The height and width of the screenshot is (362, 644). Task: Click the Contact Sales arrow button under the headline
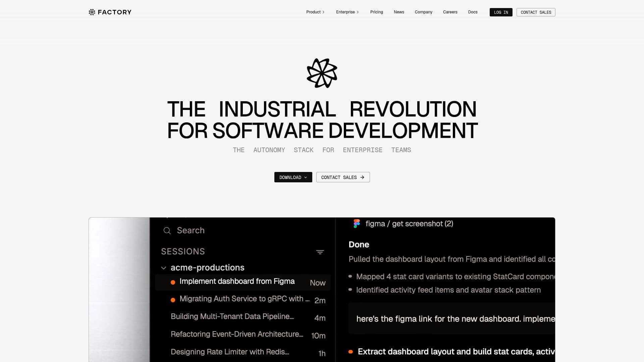pyautogui.click(x=343, y=177)
